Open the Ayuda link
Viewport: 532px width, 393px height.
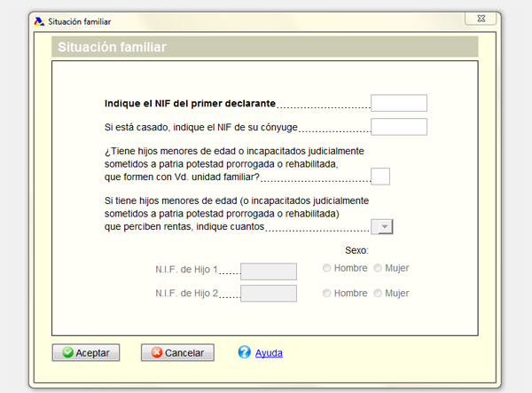tap(269, 353)
